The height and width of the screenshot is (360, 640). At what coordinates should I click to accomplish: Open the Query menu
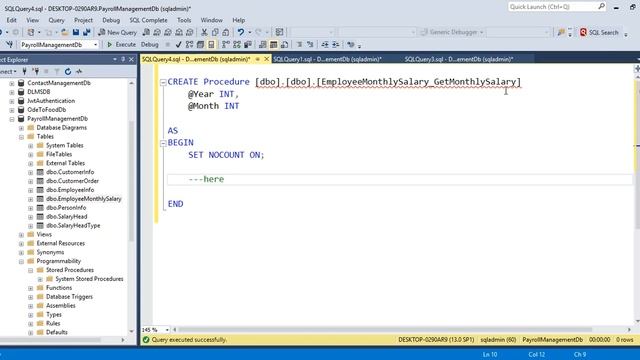point(56,20)
